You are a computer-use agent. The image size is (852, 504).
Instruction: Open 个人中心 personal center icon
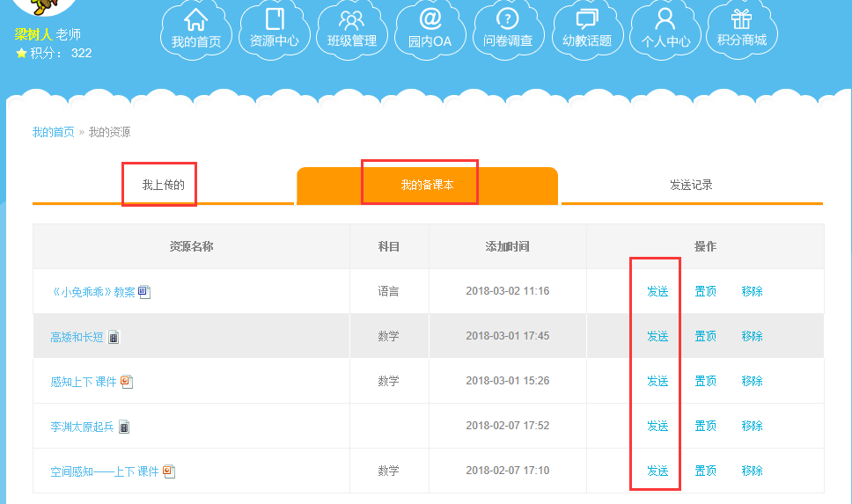tap(665, 30)
